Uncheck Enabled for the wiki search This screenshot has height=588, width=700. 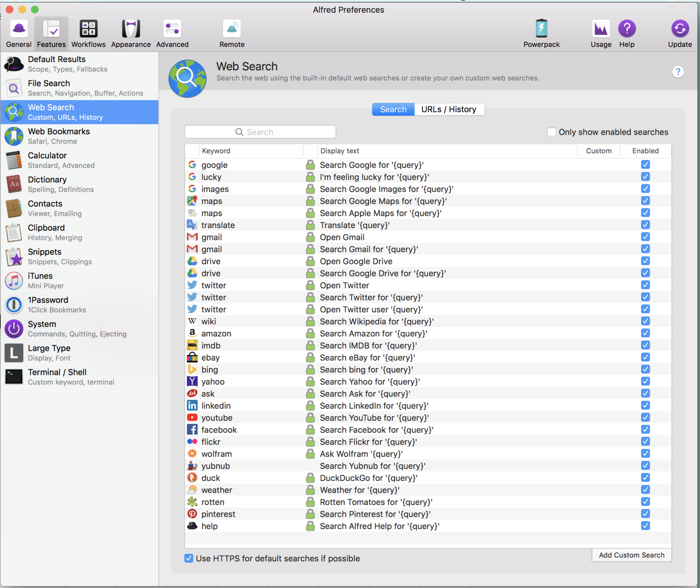pos(645,321)
